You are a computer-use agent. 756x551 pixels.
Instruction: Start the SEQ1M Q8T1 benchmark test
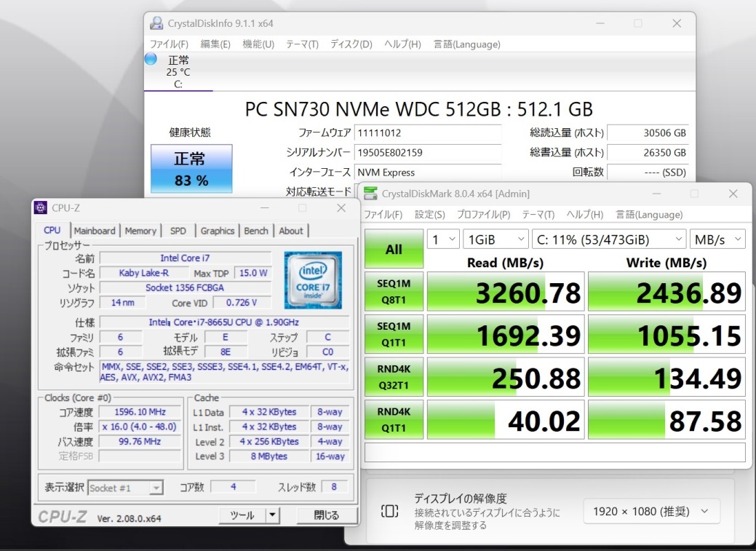pos(394,292)
